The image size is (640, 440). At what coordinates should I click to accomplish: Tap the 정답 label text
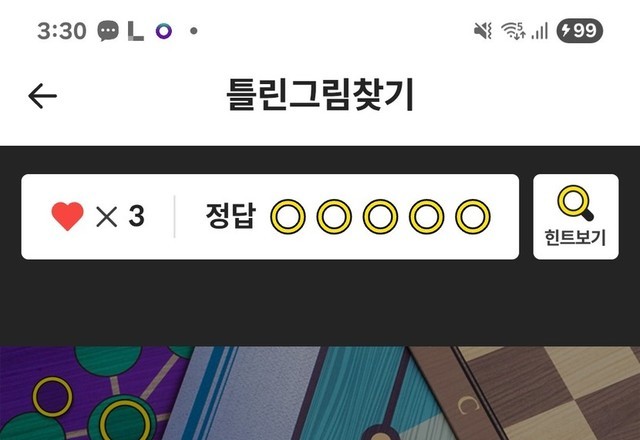(231, 216)
